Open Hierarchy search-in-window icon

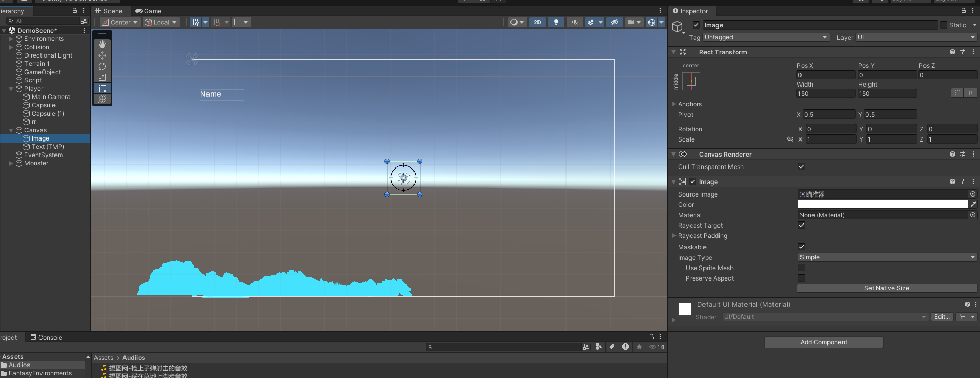[84, 21]
